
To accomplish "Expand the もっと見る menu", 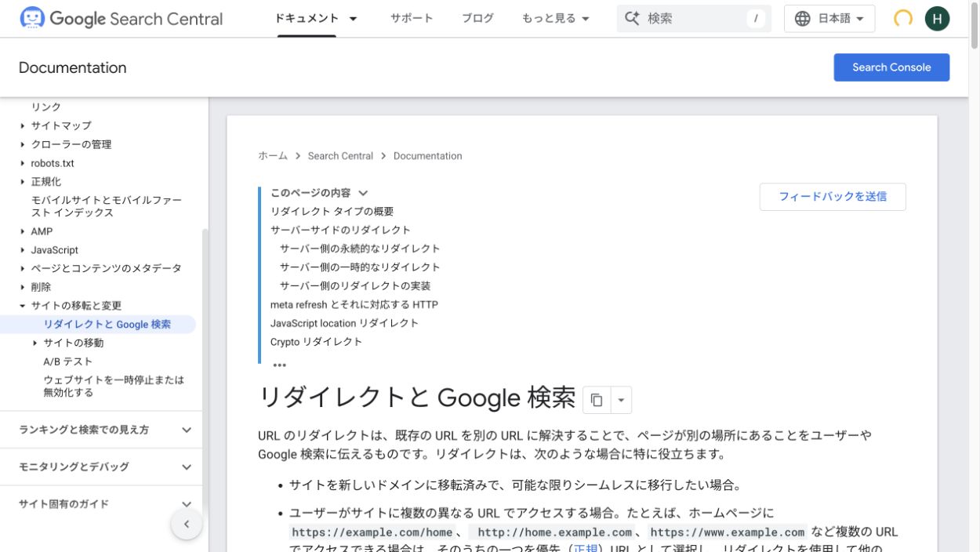I will pos(555,18).
